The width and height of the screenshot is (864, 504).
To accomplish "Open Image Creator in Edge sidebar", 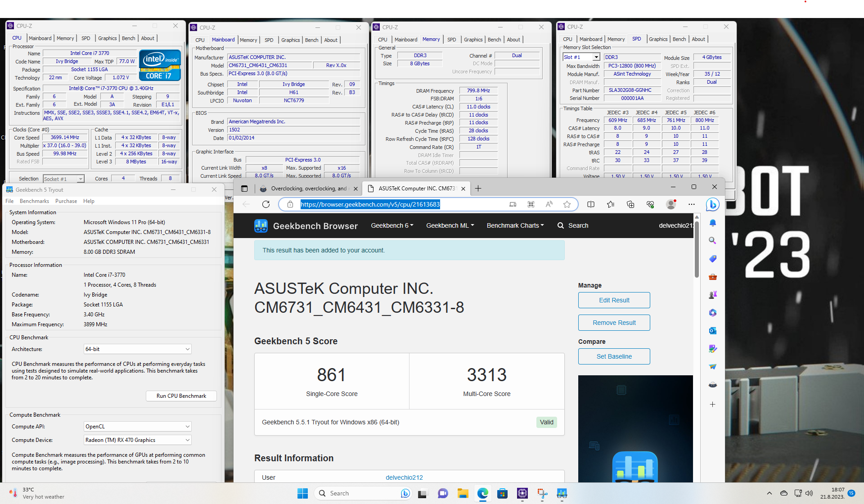I will pos(712,349).
